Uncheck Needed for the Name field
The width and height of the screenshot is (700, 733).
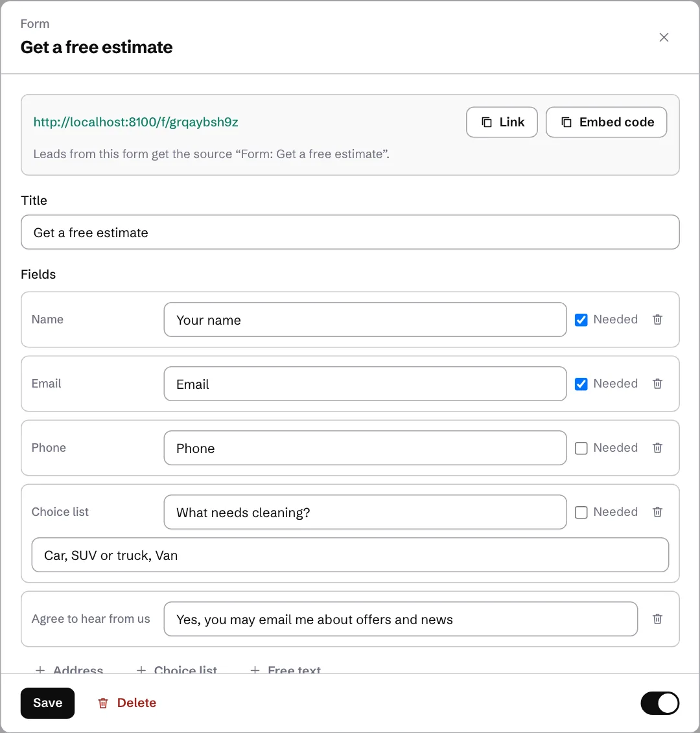point(581,320)
